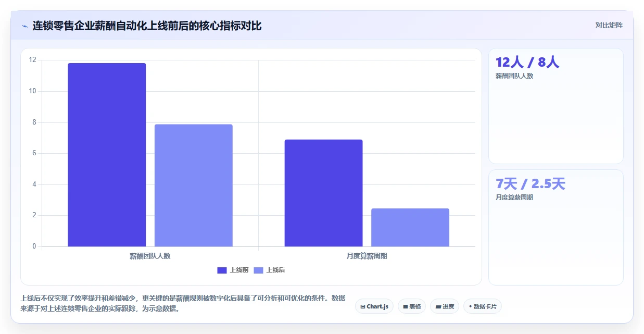The height and width of the screenshot is (334, 644).
Task: Click the 薪酬团队人数 caption in the data card
Action: click(514, 76)
